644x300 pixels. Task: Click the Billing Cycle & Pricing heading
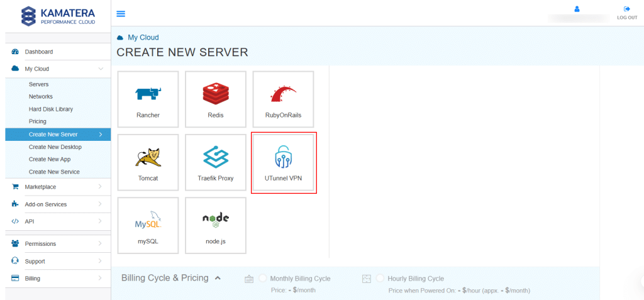tap(165, 278)
